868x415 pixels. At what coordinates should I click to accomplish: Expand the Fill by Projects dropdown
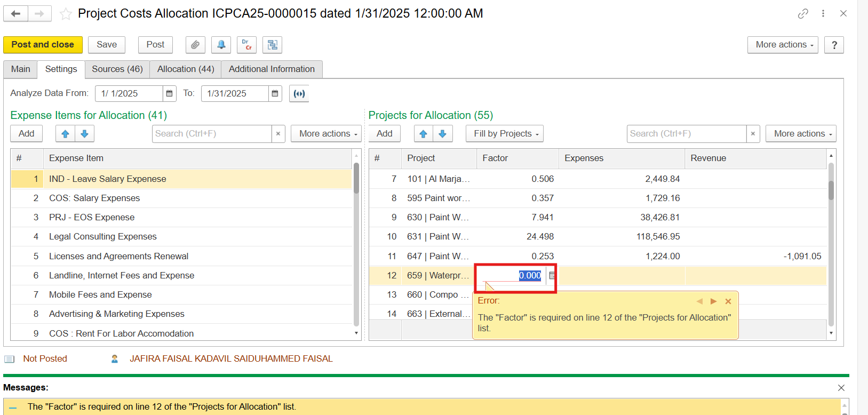(505, 134)
